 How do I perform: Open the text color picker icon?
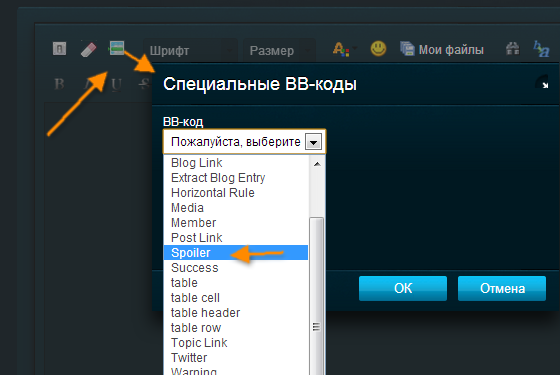(x=342, y=49)
